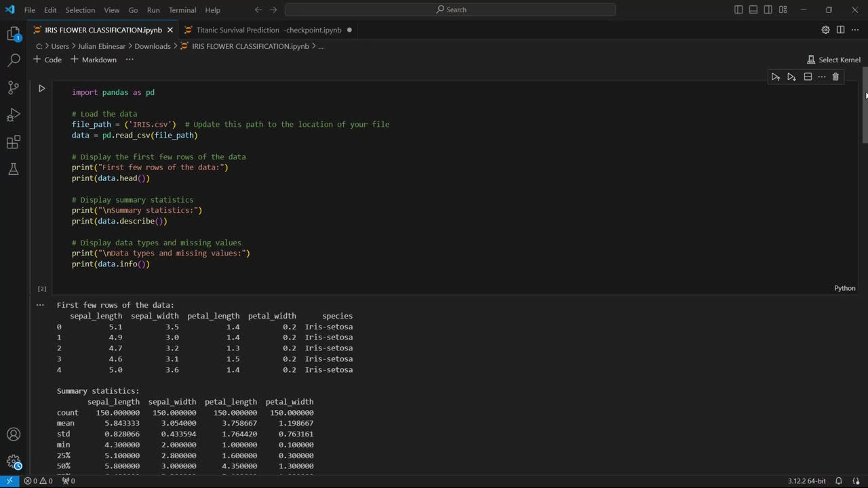Click the data.describe() print line
This screenshot has height=488, width=868.
click(119, 221)
